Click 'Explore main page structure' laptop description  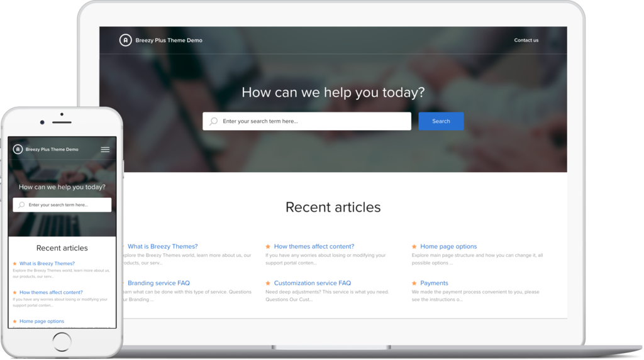point(477,259)
